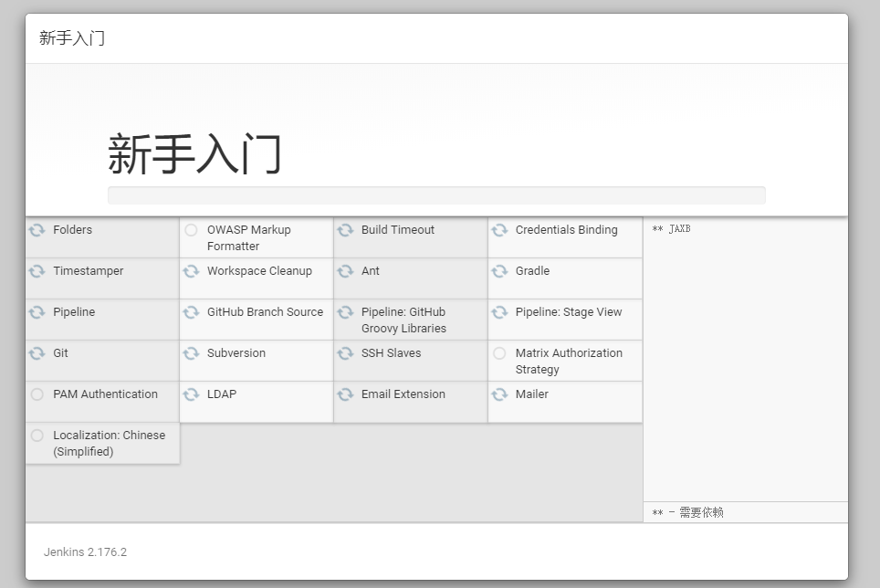Viewport: 880px width, 588px height.
Task: Click the sync icon next to Gradle
Action: 499,271
